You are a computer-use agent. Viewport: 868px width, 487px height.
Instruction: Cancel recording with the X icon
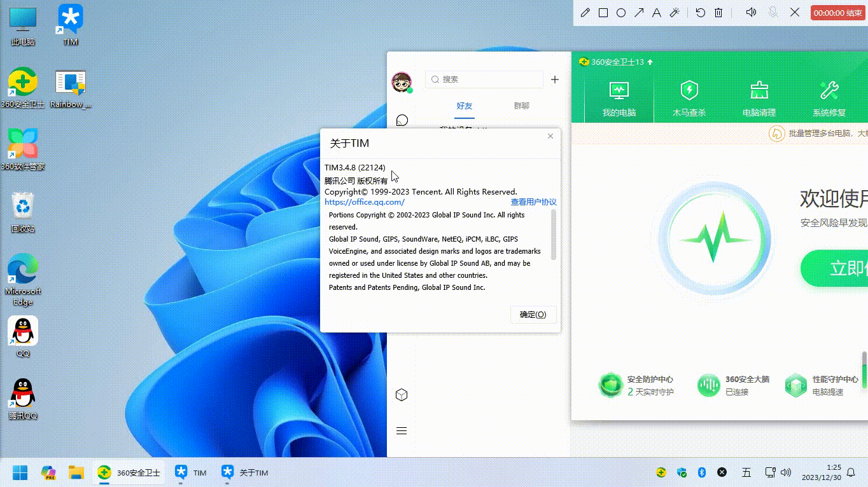[x=795, y=12]
